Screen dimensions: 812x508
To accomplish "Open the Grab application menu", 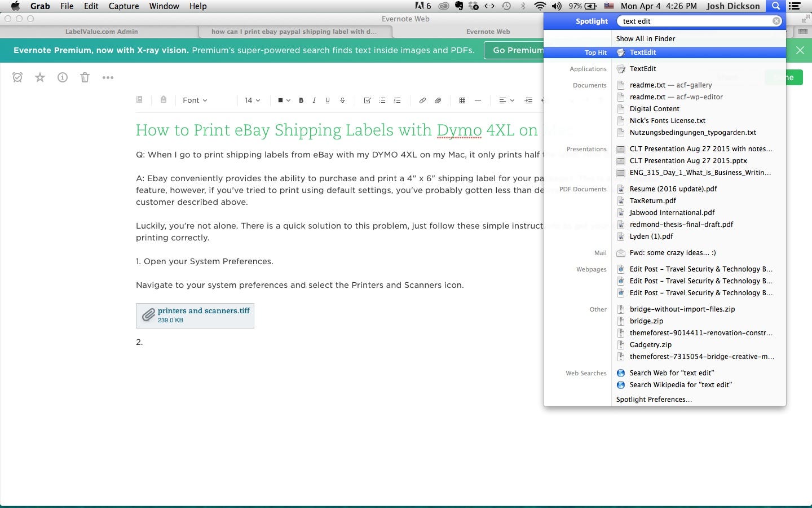I will coord(40,6).
